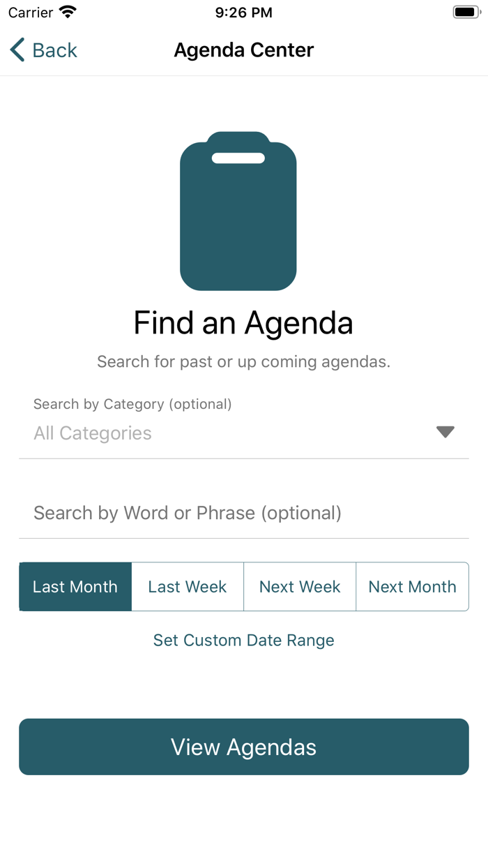Screen dimensions: 488x868
Task: Open Set Custom Date Range
Action: (x=244, y=641)
